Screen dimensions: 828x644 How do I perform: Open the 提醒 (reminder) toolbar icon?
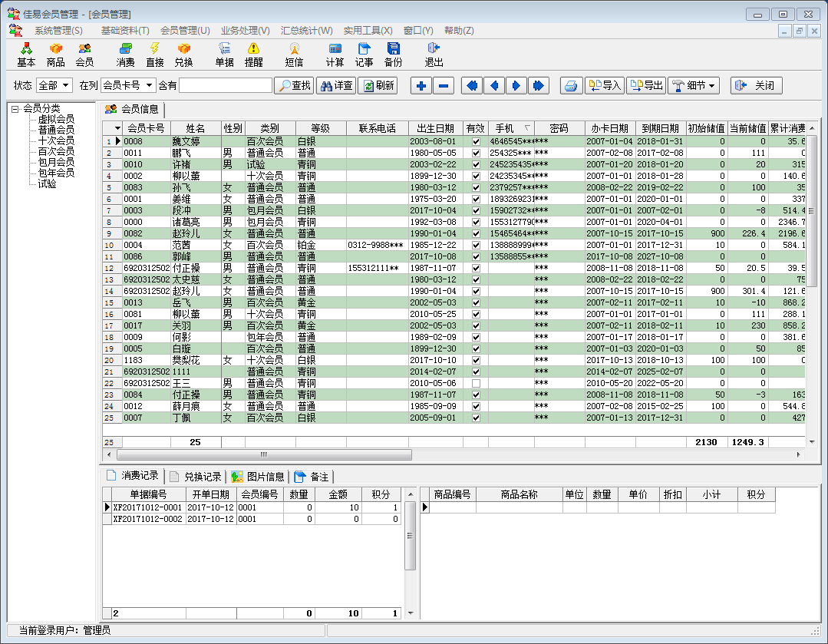[253, 54]
